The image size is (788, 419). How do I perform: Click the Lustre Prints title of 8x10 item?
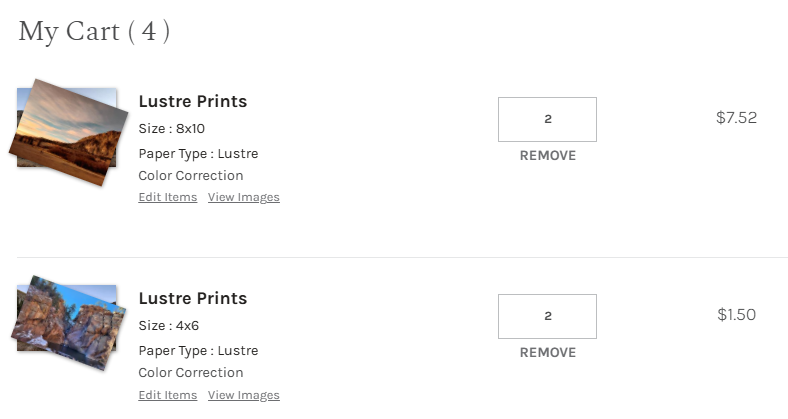(192, 101)
